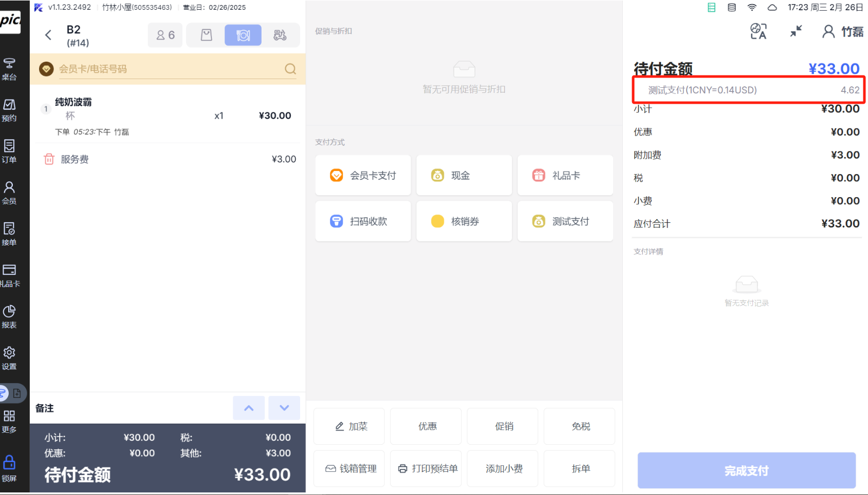Lock the screen with 锁屏

pyautogui.click(x=9, y=468)
